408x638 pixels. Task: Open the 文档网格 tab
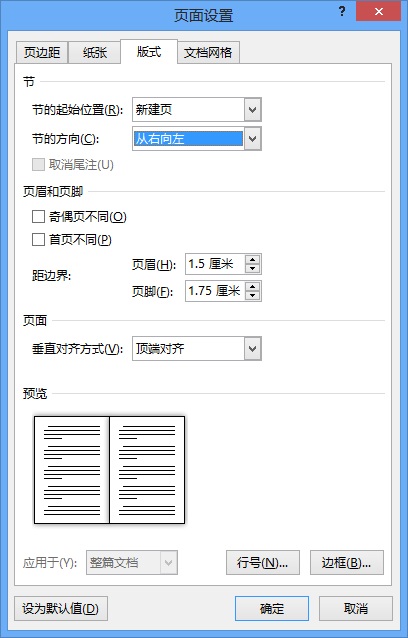click(208, 52)
